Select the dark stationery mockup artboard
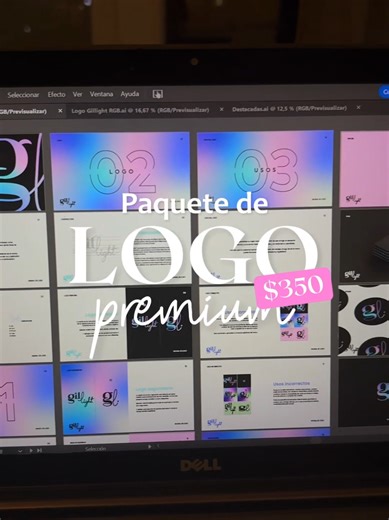The width and height of the screenshot is (389, 520). (x=364, y=246)
